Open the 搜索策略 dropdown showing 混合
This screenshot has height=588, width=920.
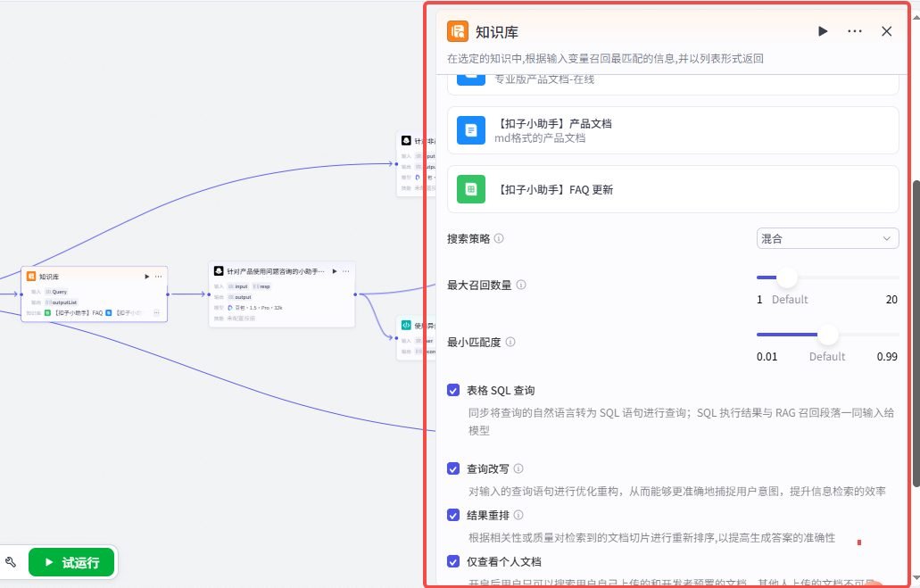click(827, 238)
